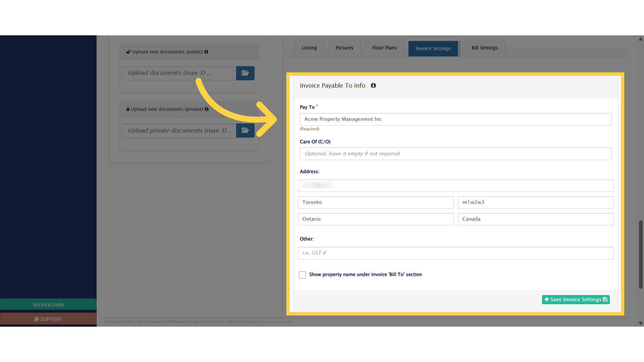Select the unlocked padlock icon on public documents
This screenshot has width=644, height=362.
(x=128, y=52)
